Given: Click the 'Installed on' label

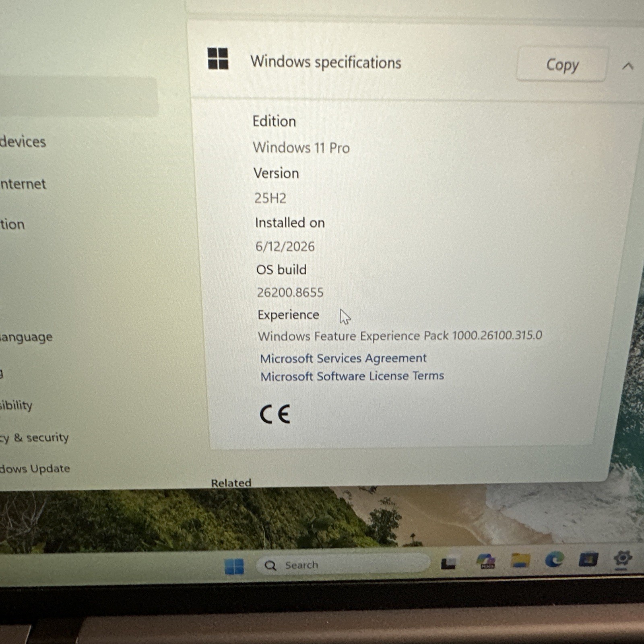Looking at the screenshot, I should 290,223.
